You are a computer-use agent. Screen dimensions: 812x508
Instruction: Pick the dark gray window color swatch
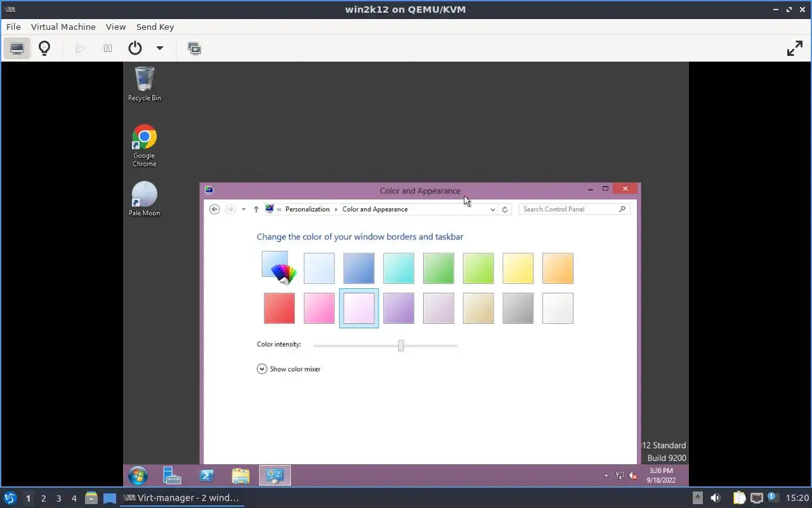point(518,308)
